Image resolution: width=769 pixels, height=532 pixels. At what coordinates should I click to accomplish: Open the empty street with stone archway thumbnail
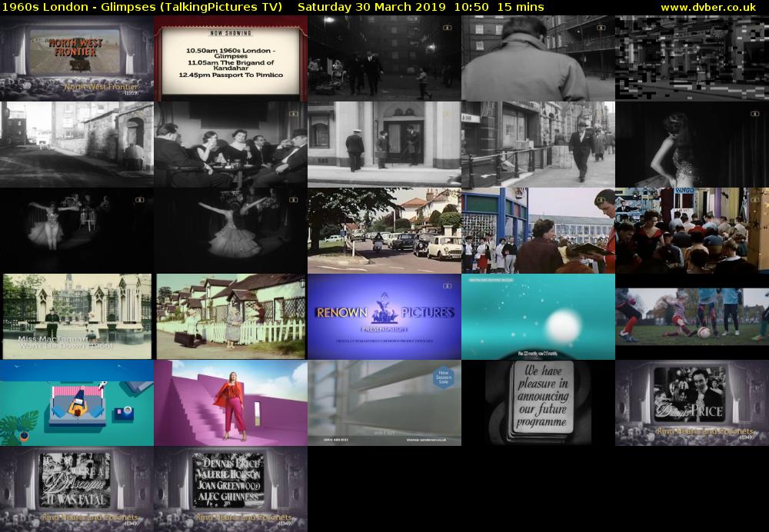(x=76, y=145)
